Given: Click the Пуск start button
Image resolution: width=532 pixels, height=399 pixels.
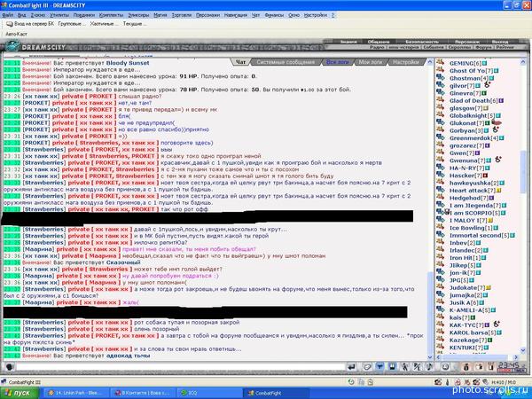Looking at the screenshot, I should click(x=20, y=393).
